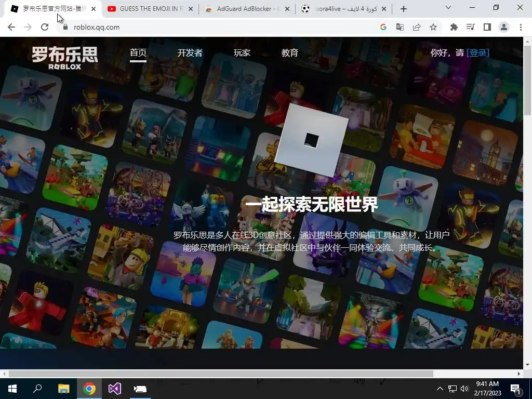This screenshot has height=399, width=532.
Task: Click the browser forward arrow
Action: coord(28,27)
